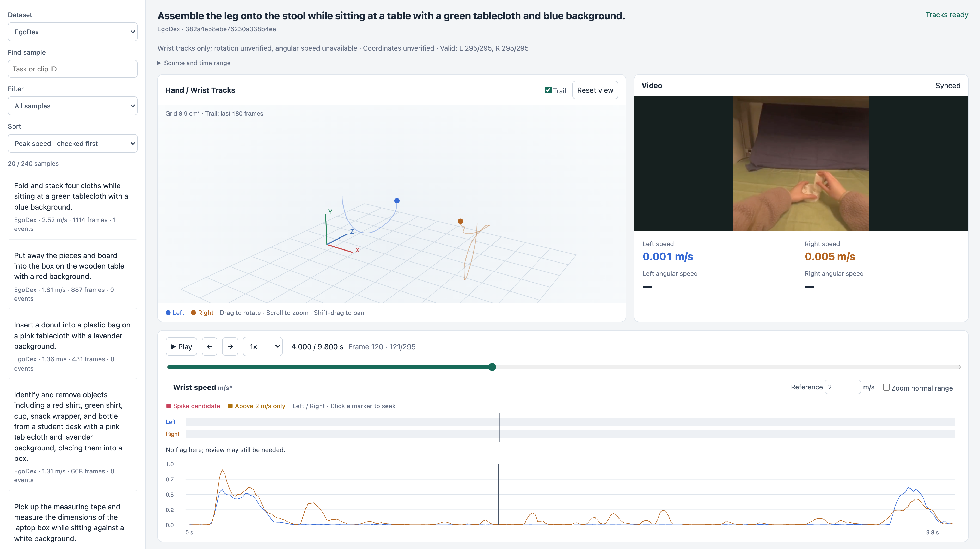Image resolution: width=980 pixels, height=549 pixels.
Task: Click the 0.005 m/s Right speed value
Action: tap(830, 257)
